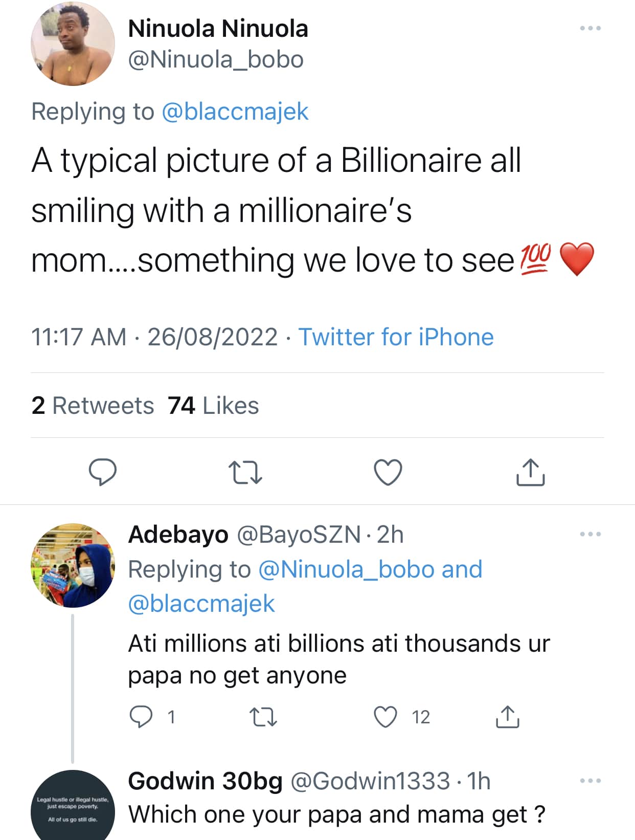The width and height of the screenshot is (635, 840).
Task: Like the main tweet with heart icon
Action: coord(388,472)
